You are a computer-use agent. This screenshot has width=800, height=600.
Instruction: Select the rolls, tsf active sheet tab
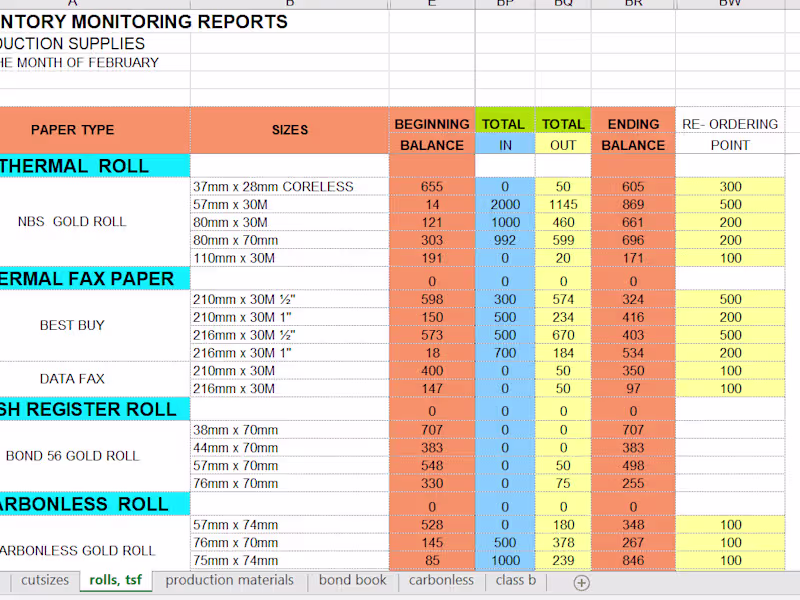tap(115, 580)
